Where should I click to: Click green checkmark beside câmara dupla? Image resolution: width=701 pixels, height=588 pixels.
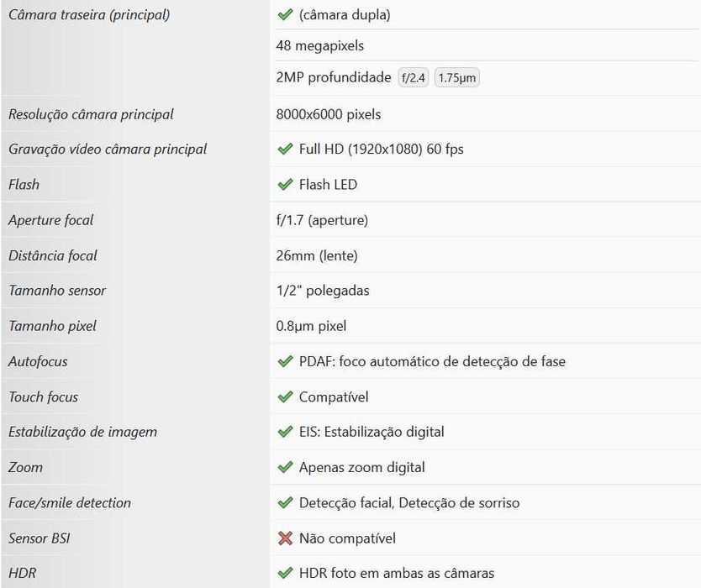tap(285, 15)
